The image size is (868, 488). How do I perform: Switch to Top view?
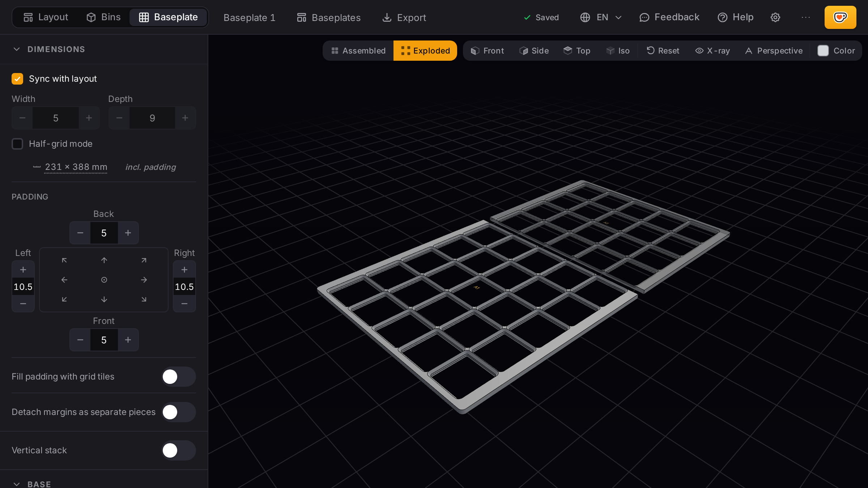(x=577, y=51)
